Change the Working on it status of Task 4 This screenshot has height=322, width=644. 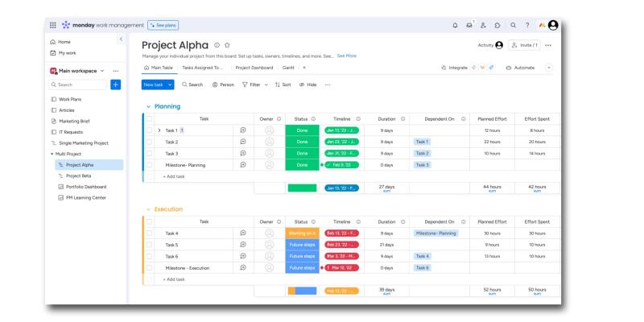pos(303,233)
